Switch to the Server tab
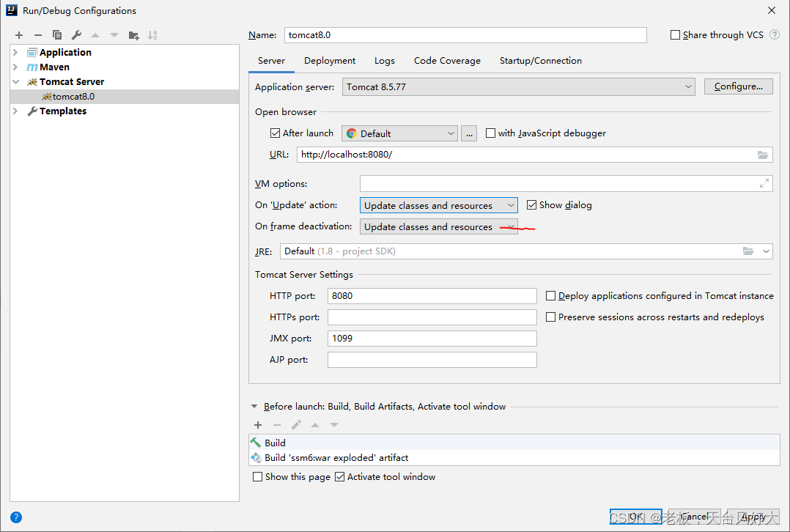 point(272,60)
